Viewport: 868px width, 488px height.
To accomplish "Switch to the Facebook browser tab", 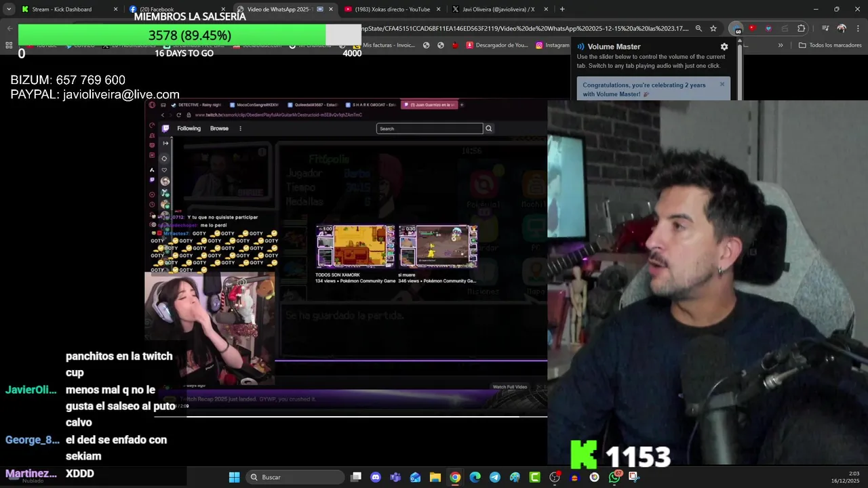I will (176, 9).
